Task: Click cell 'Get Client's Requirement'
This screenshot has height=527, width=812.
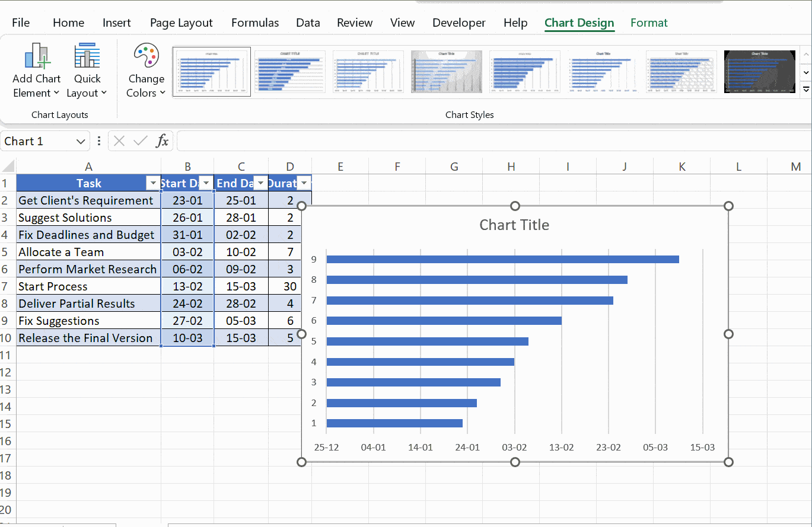Action: click(x=88, y=200)
